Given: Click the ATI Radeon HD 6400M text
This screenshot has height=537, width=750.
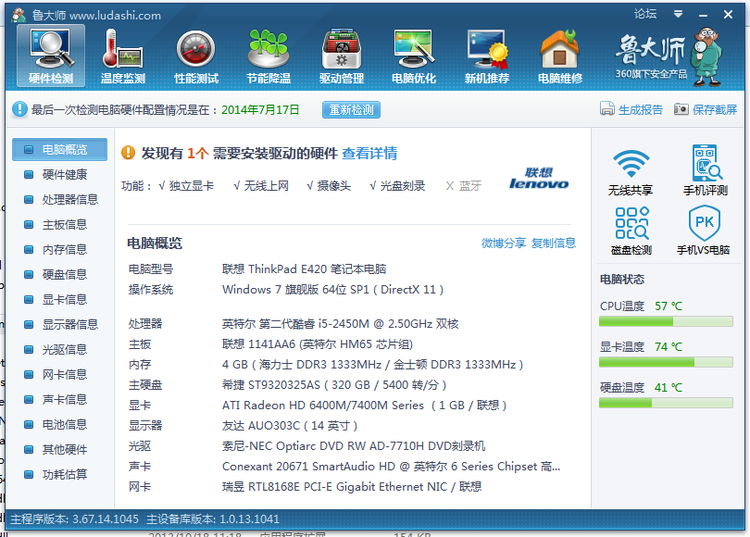Looking at the screenshot, I should click(364, 405).
